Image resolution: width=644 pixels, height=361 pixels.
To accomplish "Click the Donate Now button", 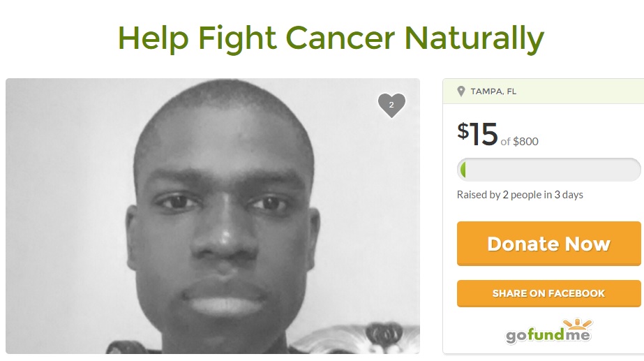I will tap(548, 244).
